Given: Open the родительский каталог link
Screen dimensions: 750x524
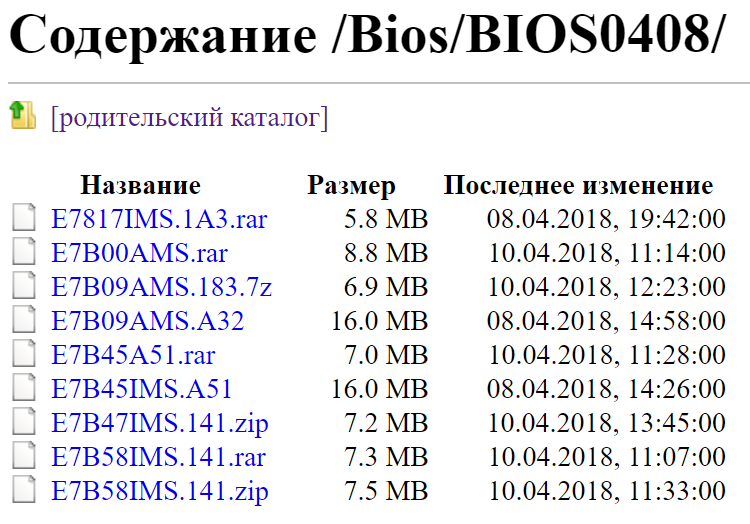Looking at the screenshot, I should point(189,118).
